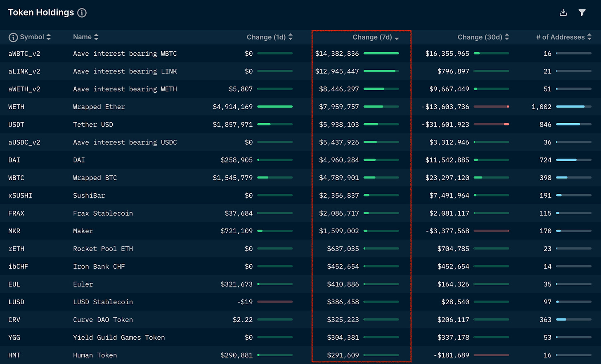The width and height of the screenshot is (601, 364).
Task: Select the ibCHF symbol cell
Action: (18, 266)
